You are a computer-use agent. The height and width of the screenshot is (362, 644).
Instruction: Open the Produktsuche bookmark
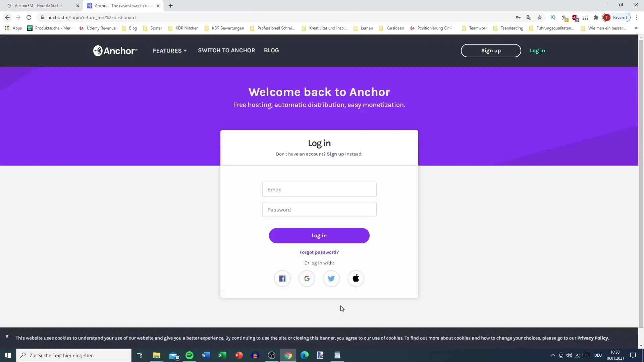(x=50, y=28)
